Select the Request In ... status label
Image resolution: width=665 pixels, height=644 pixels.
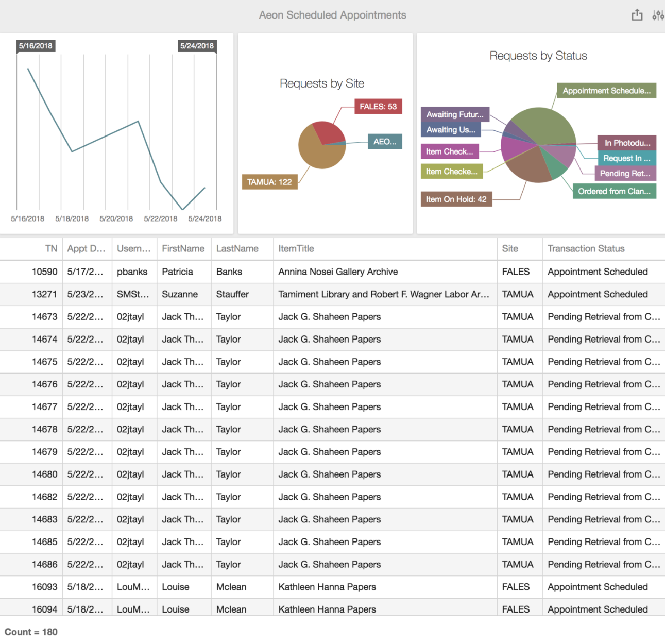pos(626,158)
